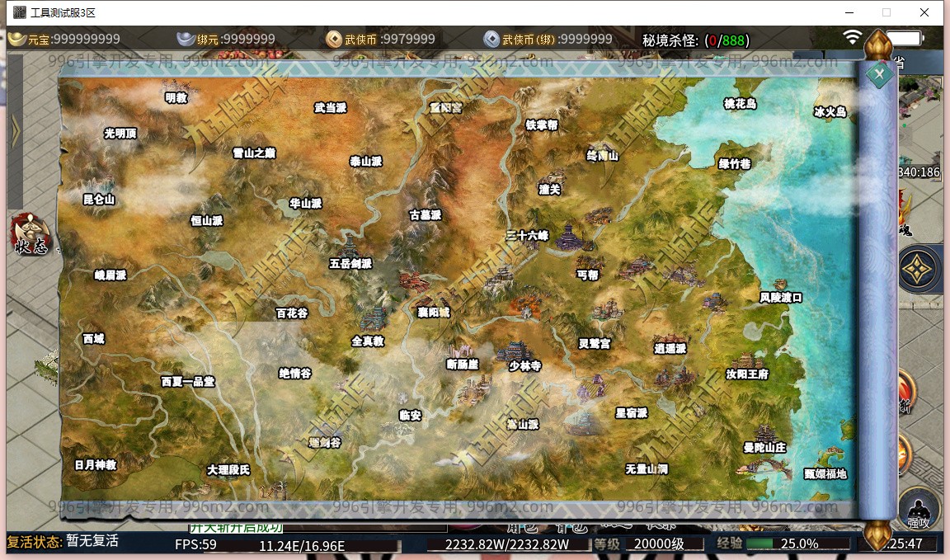Viewport: 950px width, 560px height.
Task: Select 曼陀山庄 on the map
Action: click(x=764, y=447)
